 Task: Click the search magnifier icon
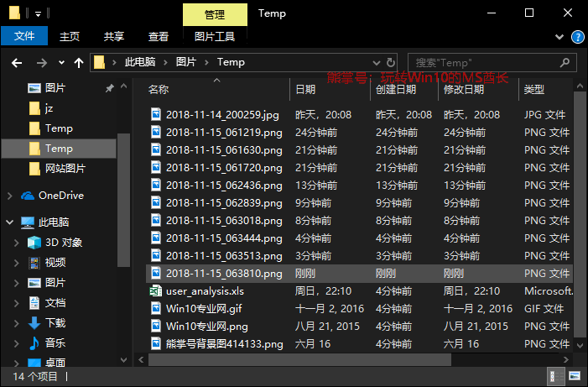(x=565, y=62)
